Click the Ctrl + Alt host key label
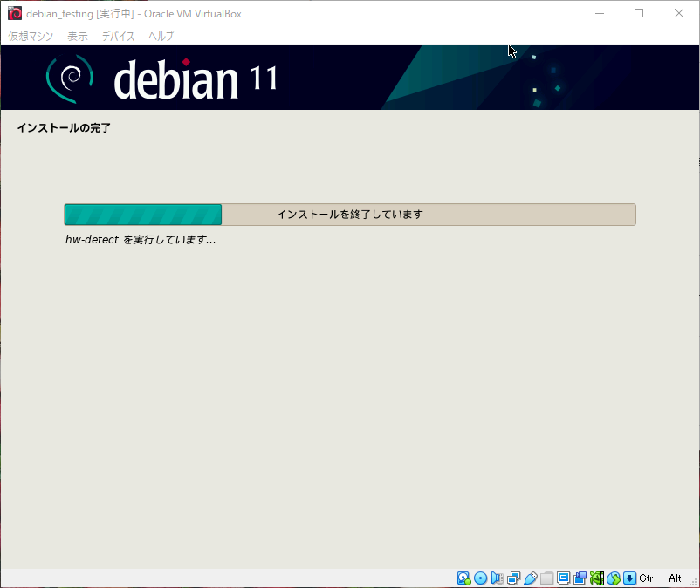 tap(660, 578)
